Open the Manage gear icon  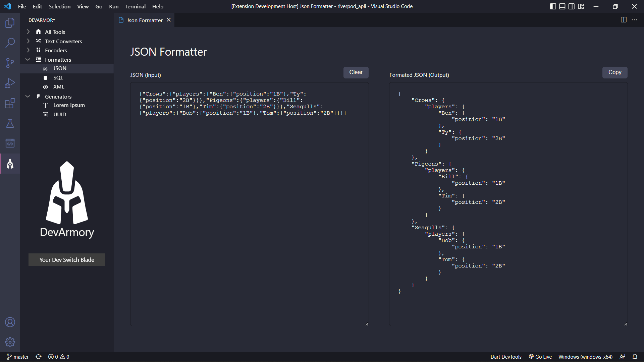(x=10, y=342)
